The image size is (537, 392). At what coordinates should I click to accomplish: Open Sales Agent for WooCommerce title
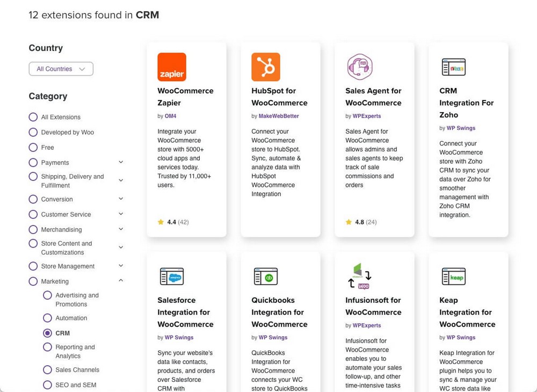coord(373,97)
